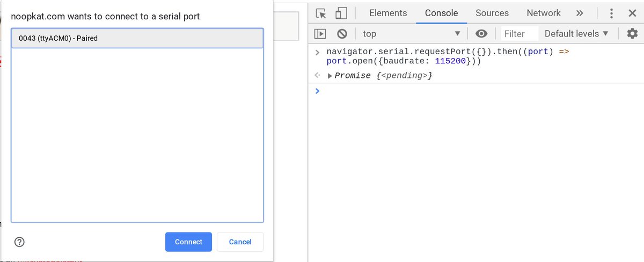Show the console sidebar icon
The height and width of the screenshot is (262, 644).
tap(320, 34)
